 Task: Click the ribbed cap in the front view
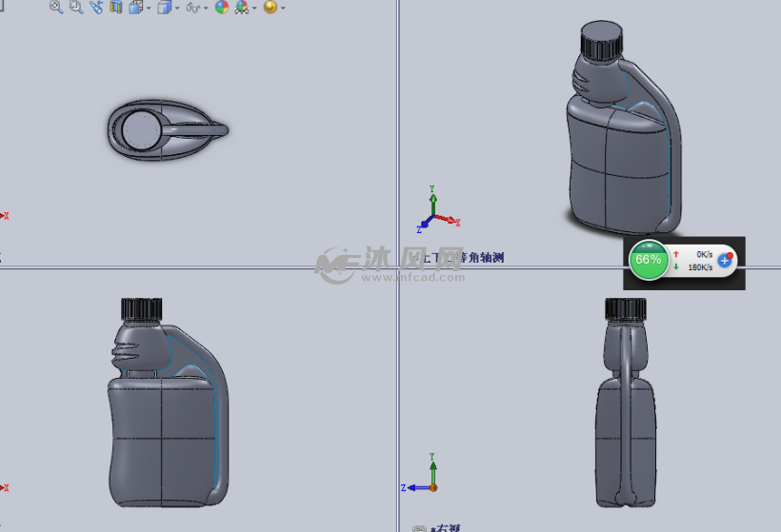(142, 309)
